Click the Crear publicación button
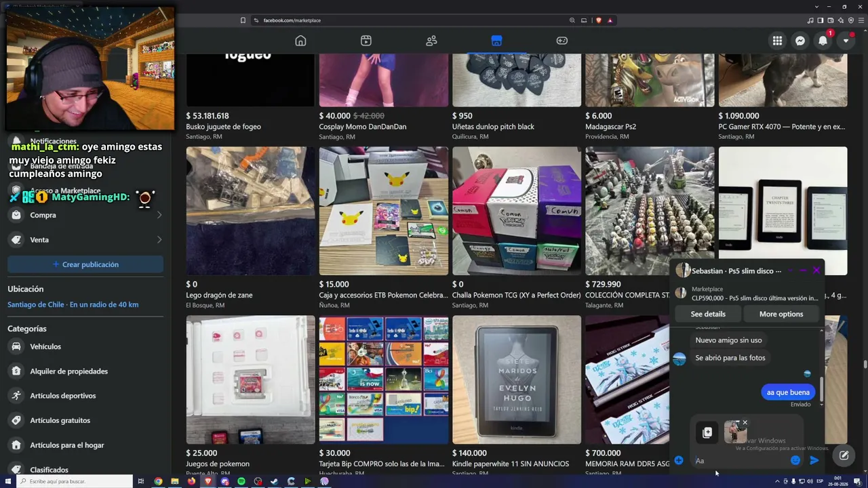The height and width of the screenshot is (488, 868). tap(85, 264)
